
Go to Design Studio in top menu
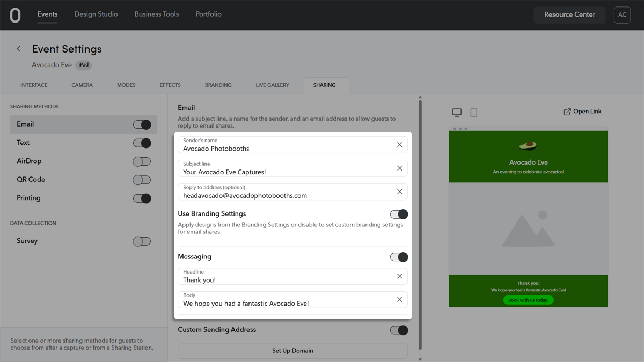point(96,14)
